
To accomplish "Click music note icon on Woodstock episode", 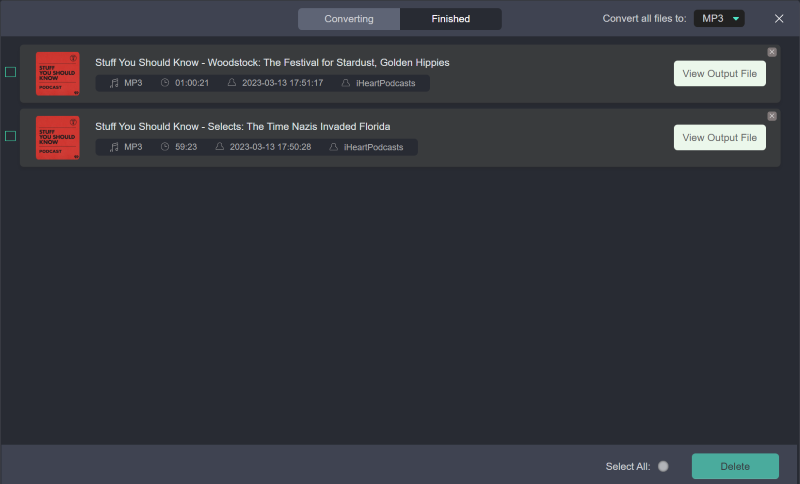I will 114,83.
